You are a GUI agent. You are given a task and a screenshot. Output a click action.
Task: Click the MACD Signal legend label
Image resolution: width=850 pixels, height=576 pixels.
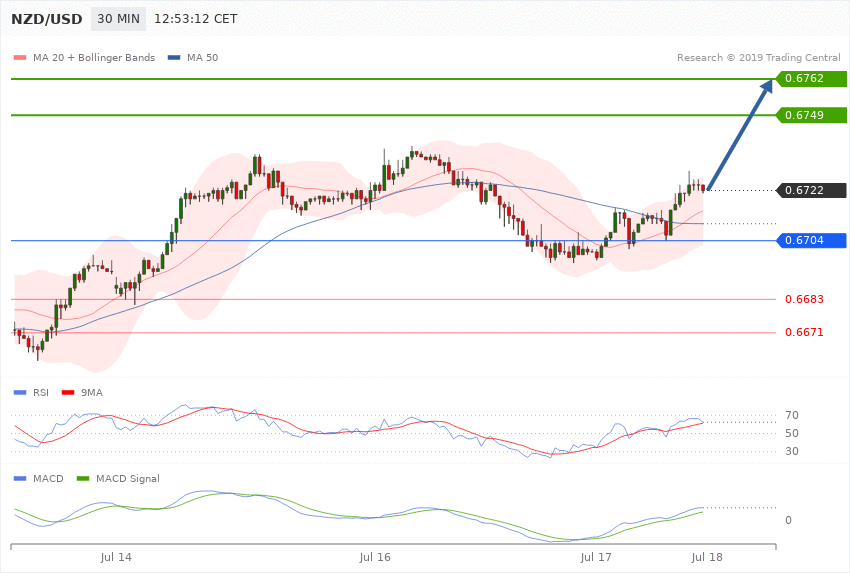[x=128, y=479]
